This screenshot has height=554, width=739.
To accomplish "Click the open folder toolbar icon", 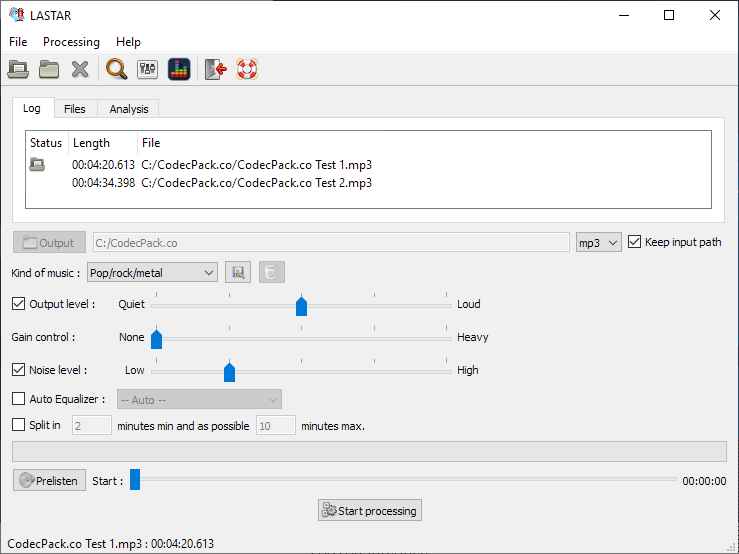I will pyautogui.click(x=49, y=69).
